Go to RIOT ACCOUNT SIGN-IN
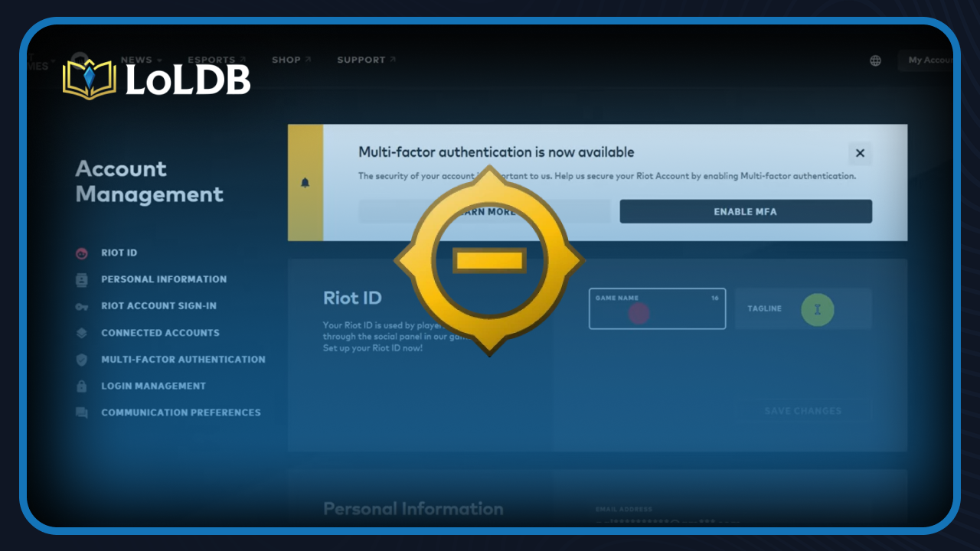This screenshot has height=551, width=980. [158, 305]
